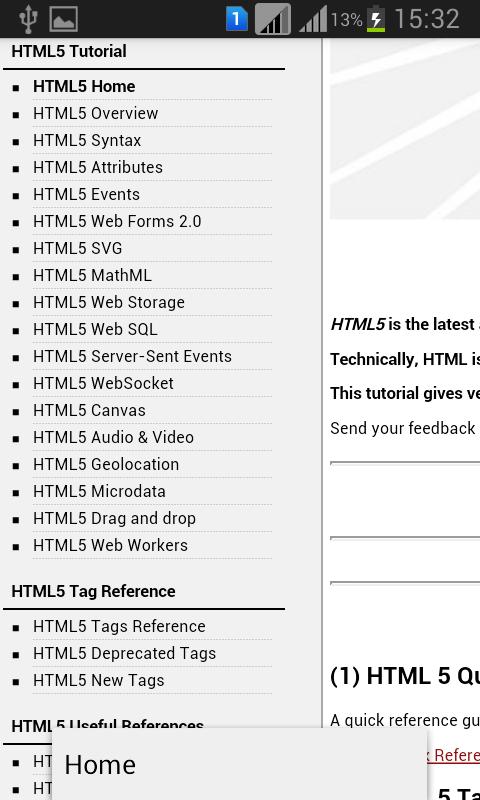Open the HTML5 SVG chapter
Screen dimensions: 480x800
78,248
